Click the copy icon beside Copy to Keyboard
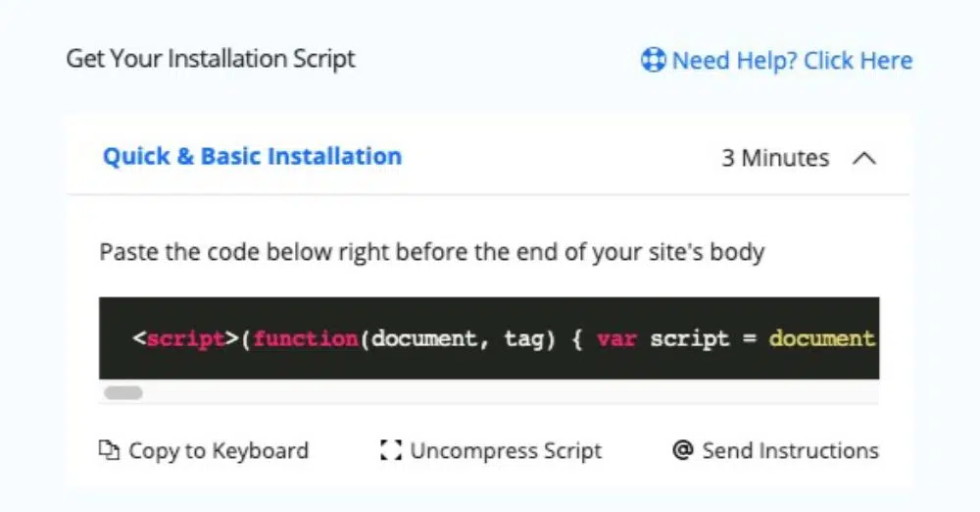The image size is (980, 512). coord(108,451)
